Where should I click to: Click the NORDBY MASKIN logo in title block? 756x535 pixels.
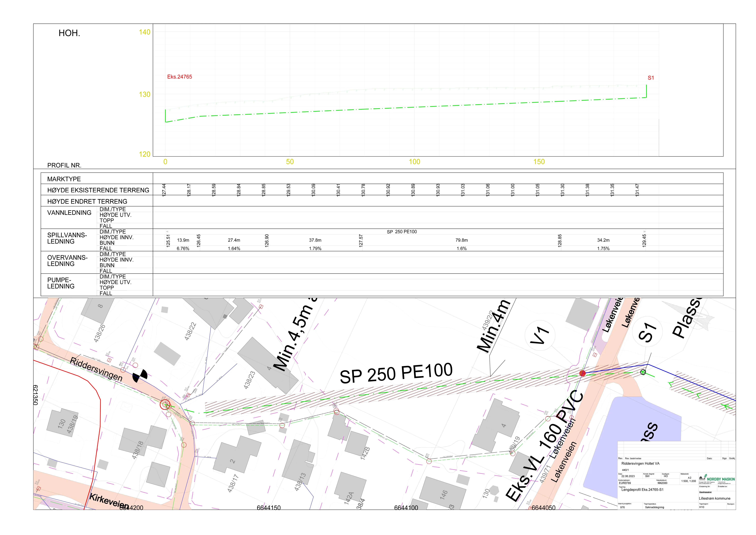(717, 478)
